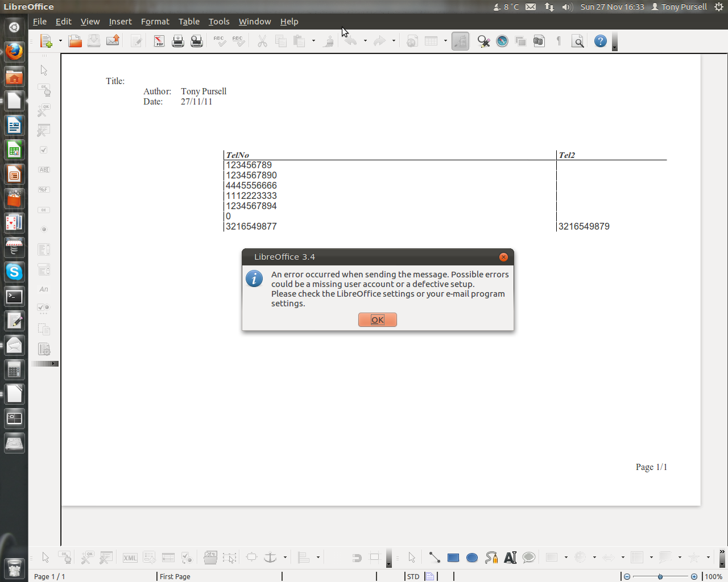Click the Print File Directly icon

coord(178,41)
